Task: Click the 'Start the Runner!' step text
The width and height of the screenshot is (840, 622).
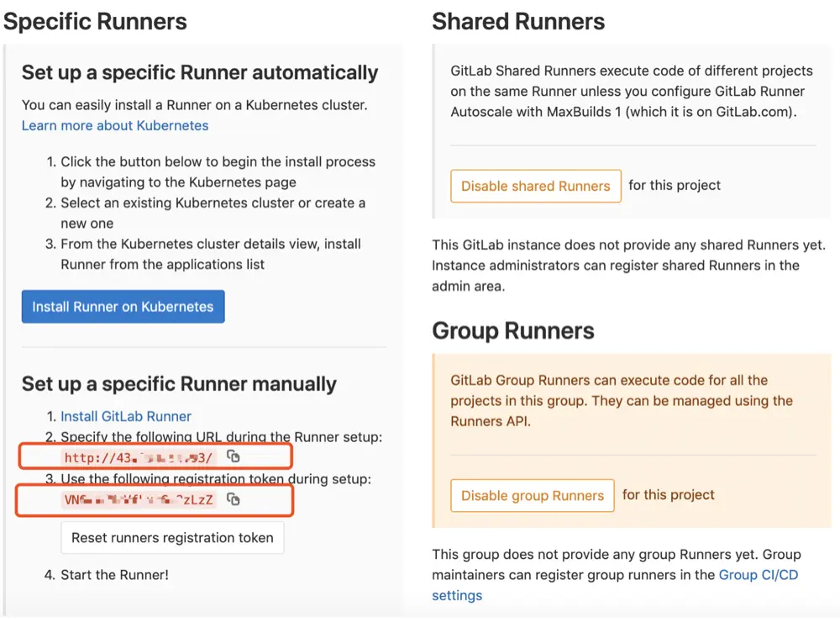Action: pyautogui.click(x=114, y=575)
